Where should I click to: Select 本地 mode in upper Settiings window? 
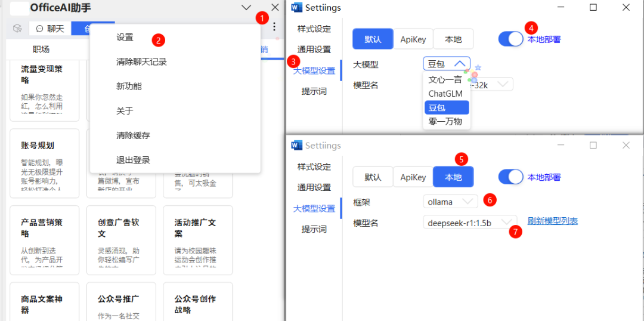coord(453,39)
